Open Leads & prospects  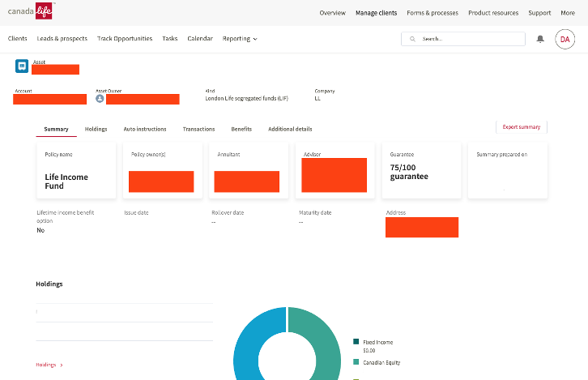coord(62,38)
